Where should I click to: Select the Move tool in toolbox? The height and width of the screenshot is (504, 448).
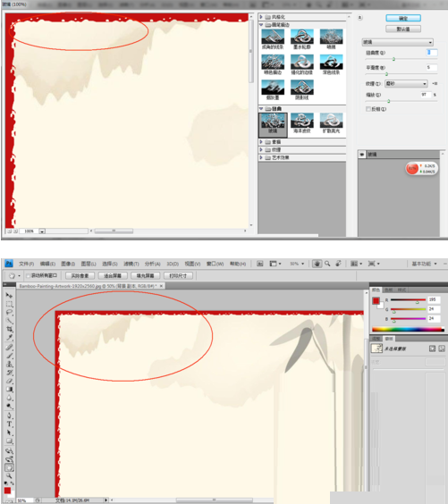coord(9,295)
